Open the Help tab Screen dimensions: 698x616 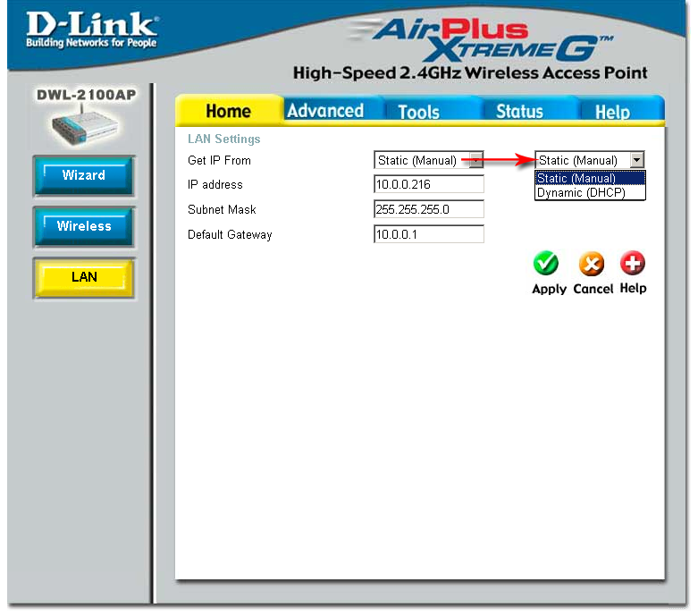coord(612,112)
